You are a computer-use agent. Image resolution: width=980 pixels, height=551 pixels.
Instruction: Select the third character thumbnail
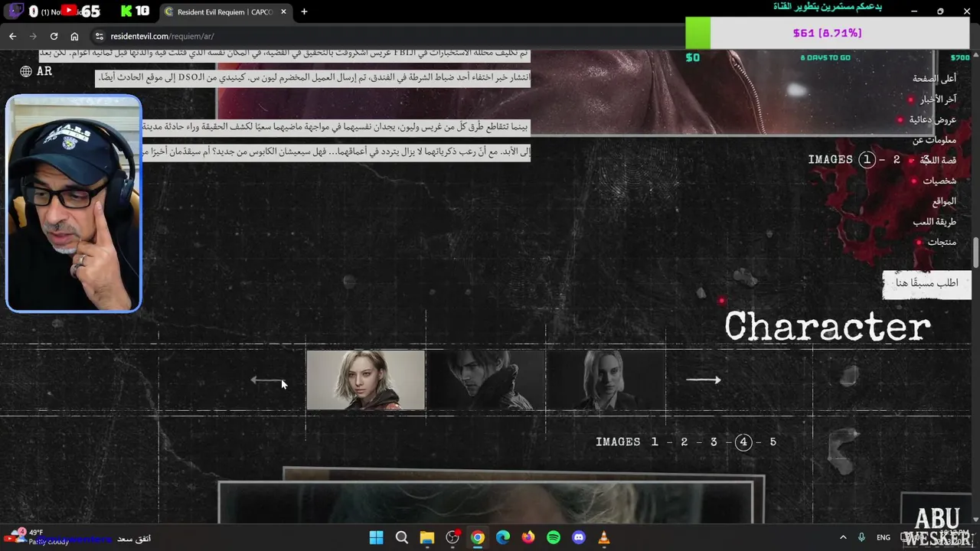click(x=606, y=380)
